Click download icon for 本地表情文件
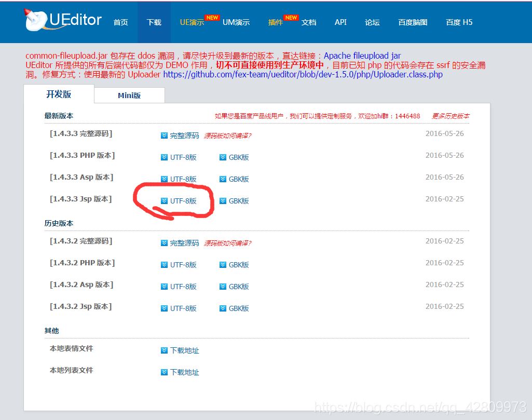The width and height of the screenshot is (532, 420). [x=164, y=350]
